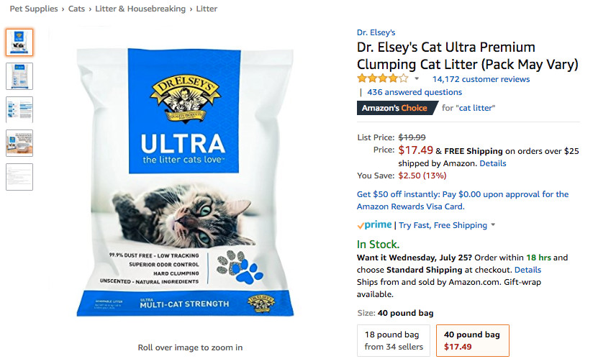
Task: Expand the rating breakdown dropdown arrow
Action: [x=417, y=78]
